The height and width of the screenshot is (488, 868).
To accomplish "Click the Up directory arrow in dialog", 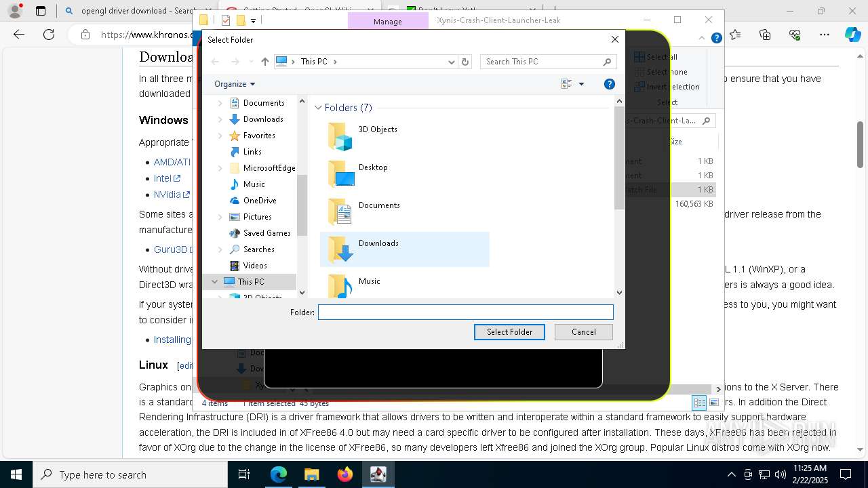I will [x=264, y=62].
